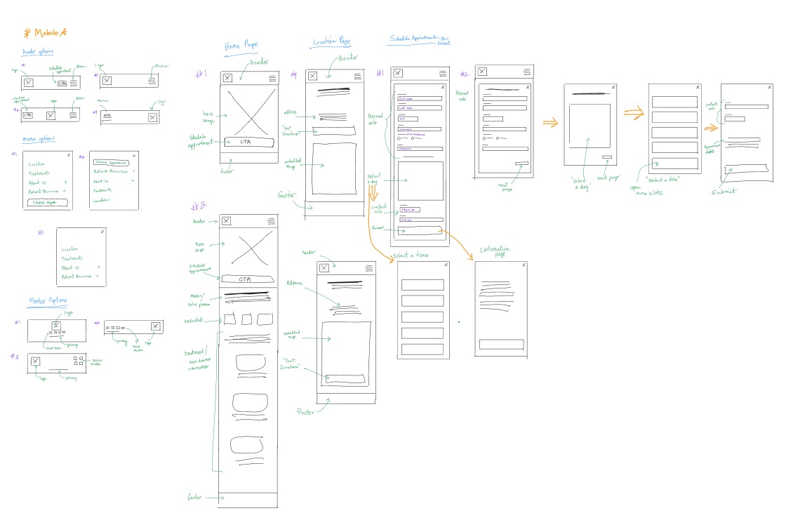Tap the CTA button in header option #1
The height and width of the screenshot is (532, 786).
pos(62,84)
